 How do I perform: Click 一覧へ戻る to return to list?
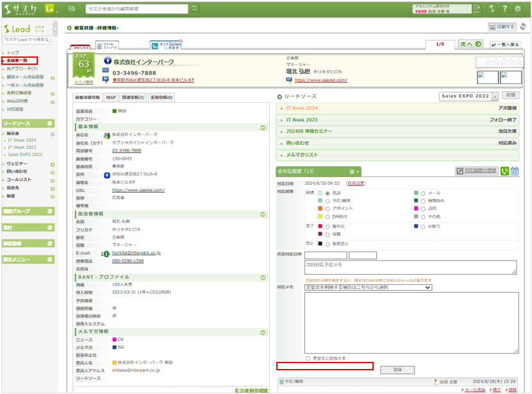505,45
